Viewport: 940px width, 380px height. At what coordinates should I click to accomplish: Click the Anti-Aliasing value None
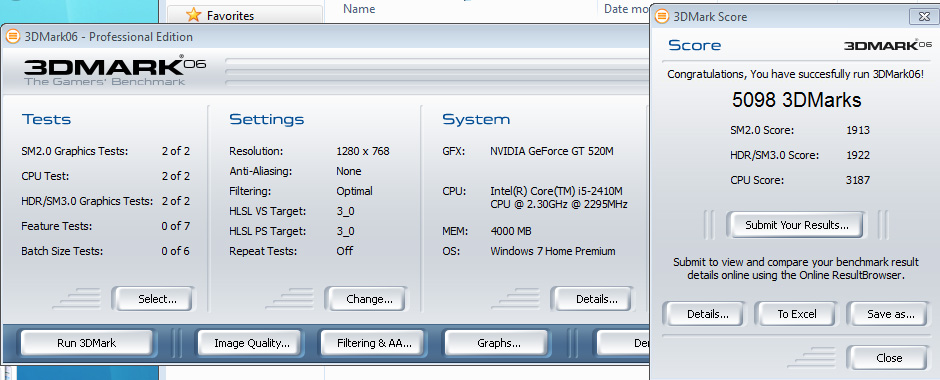[x=348, y=171]
